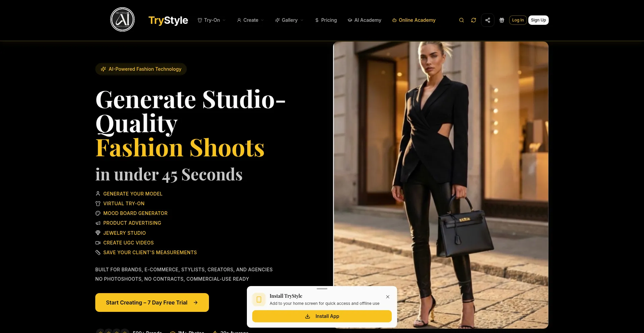Click the diamond icon next to Jewelry Studio
644x333 pixels.
[x=98, y=233]
